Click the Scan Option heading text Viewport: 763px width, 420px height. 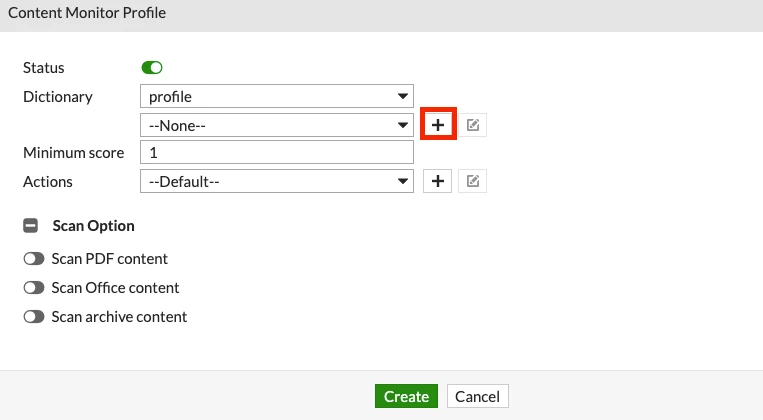93,226
